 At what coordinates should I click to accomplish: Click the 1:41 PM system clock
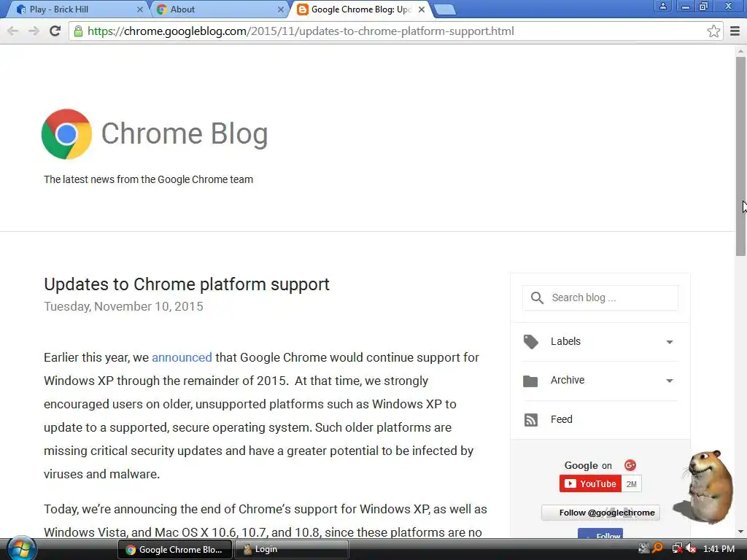pyautogui.click(x=719, y=549)
